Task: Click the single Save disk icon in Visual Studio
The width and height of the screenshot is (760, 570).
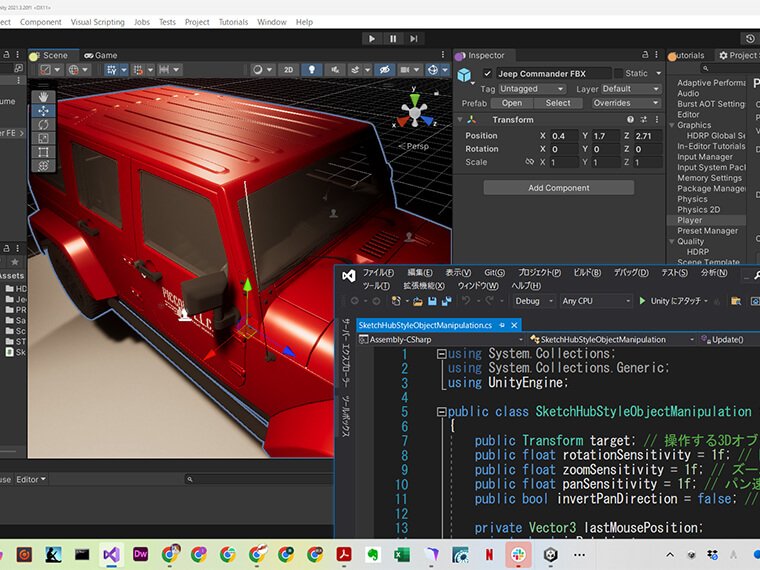Action: click(x=432, y=301)
